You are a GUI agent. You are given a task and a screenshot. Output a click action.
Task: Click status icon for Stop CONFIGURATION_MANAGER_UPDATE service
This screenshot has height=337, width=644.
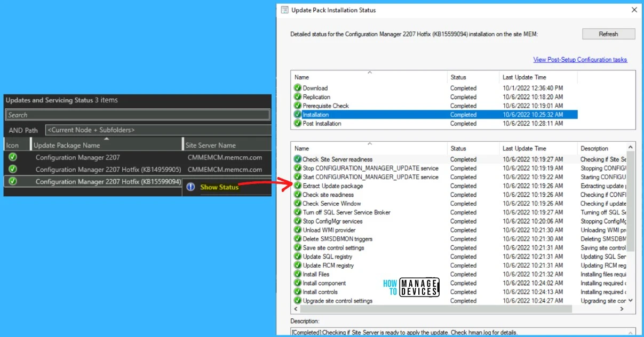coord(297,168)
